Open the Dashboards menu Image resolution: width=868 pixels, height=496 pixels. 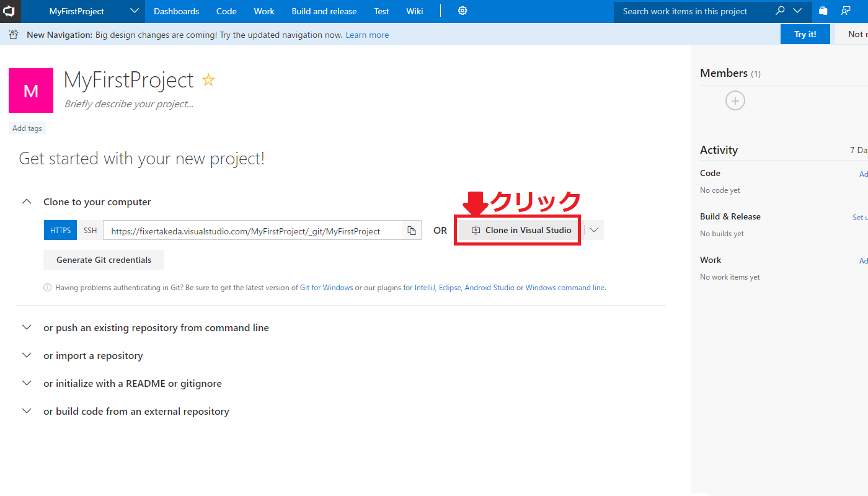pos(177,11)
